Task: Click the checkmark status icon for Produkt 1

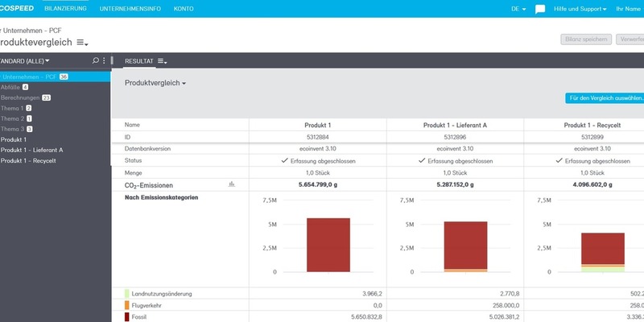Action: [x=283, y=160]
